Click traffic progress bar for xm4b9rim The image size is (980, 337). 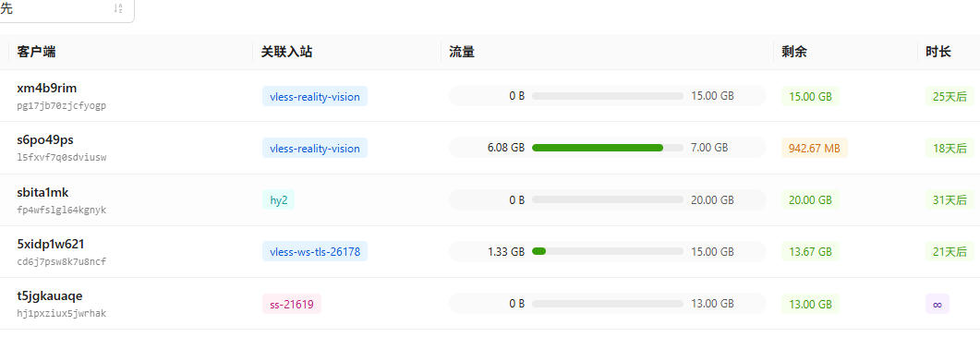608,96
